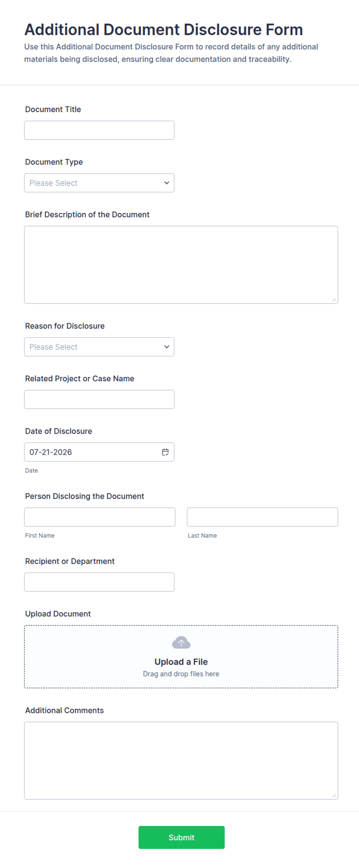
Task: Click the cloud upload icon
Action: click(181, 642)
